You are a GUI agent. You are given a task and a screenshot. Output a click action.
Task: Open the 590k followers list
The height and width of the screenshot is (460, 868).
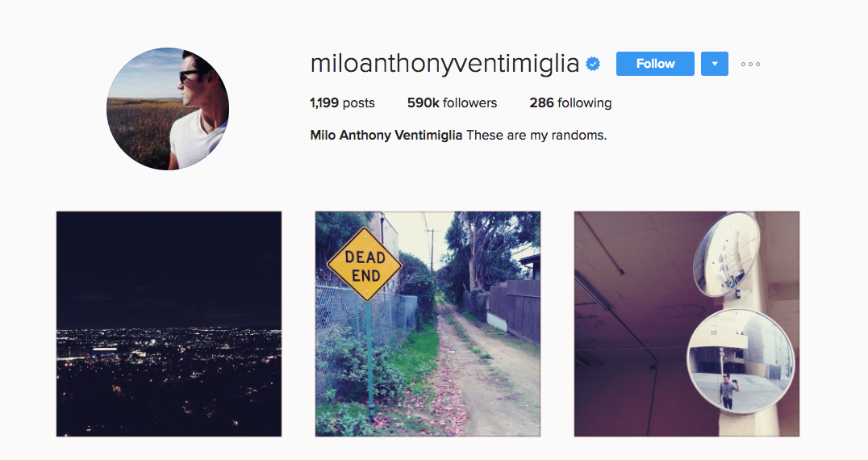(x=452, y=103)
